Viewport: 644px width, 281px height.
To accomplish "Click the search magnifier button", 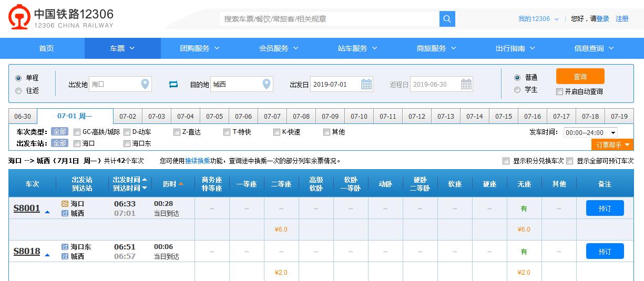I will (x=447, y=19).
